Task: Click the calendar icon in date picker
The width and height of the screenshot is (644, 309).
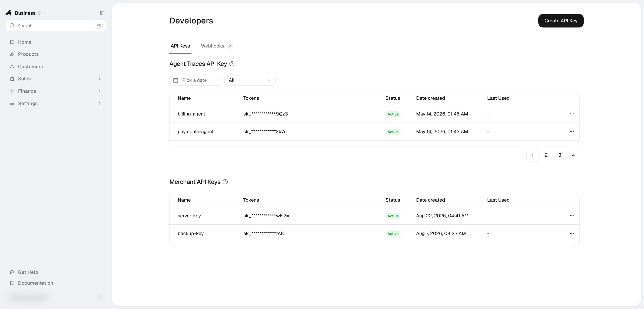Action: point(176,80)
